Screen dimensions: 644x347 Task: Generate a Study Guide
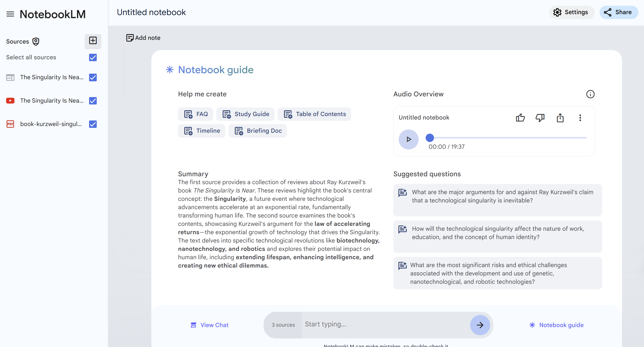coord(245,114)
